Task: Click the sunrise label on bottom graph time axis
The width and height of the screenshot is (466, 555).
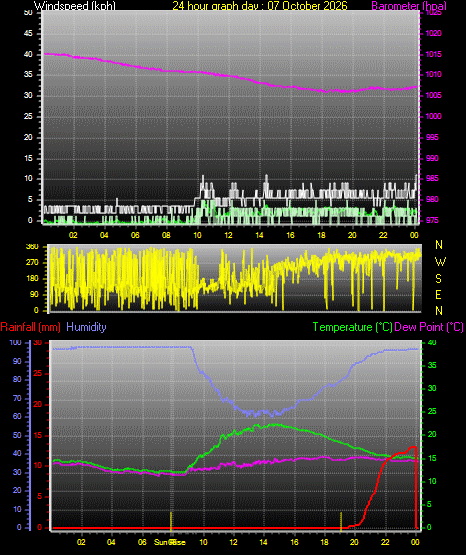Action: [x=170, y=542]
